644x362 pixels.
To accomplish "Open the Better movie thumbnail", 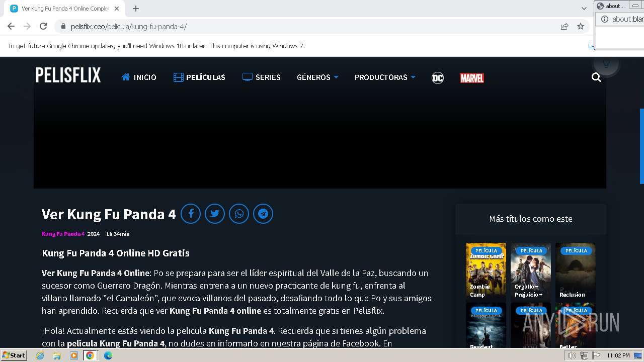I will click(576, 325).
